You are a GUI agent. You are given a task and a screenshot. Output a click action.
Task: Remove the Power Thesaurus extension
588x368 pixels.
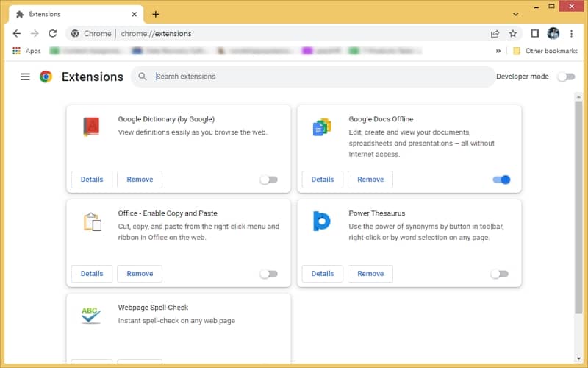tap(370, 274)
